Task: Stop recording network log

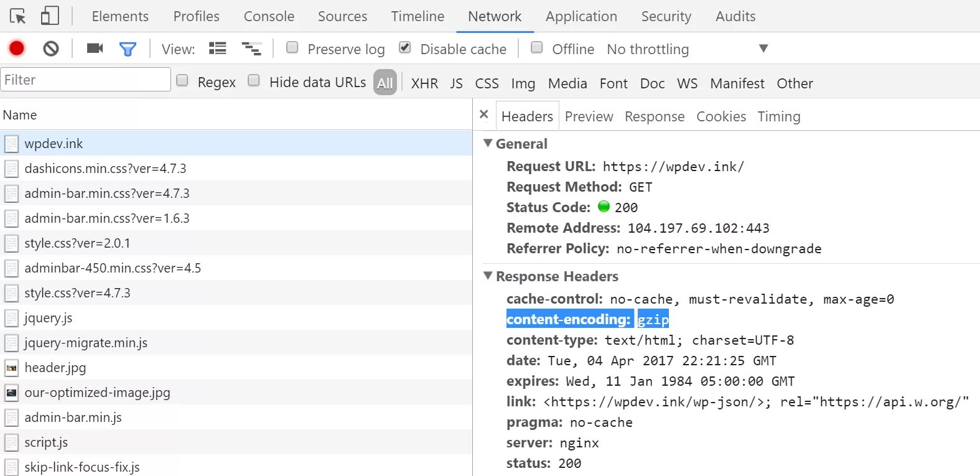Action: 17,49
